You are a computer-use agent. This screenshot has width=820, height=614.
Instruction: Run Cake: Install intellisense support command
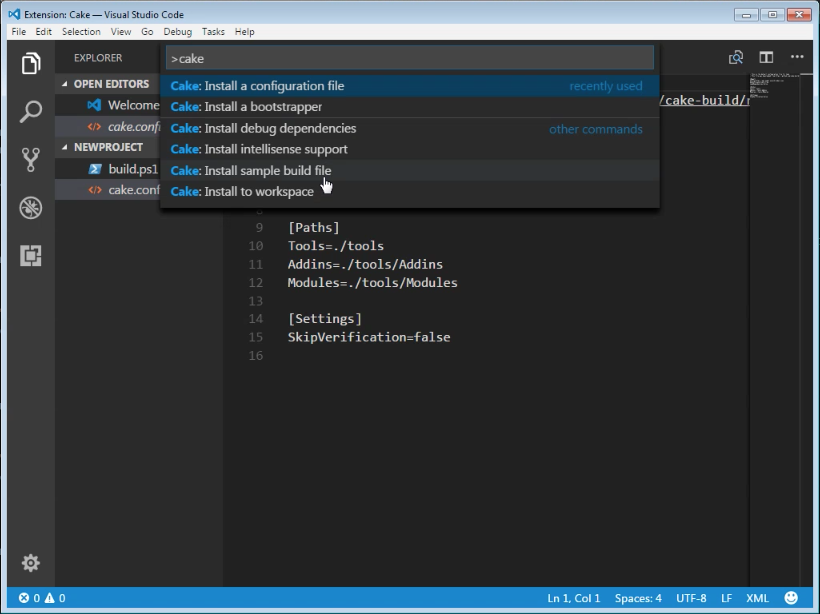click(x=409, y=149)
